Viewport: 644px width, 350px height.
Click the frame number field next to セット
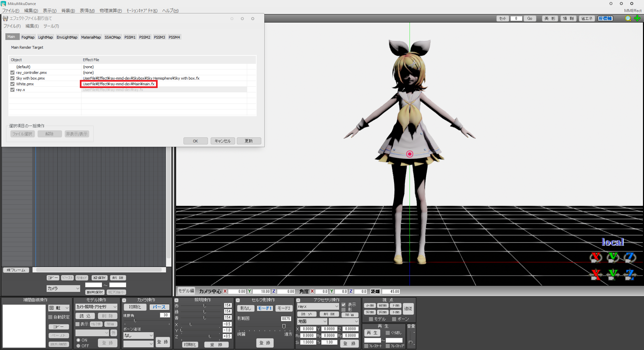tap(516, 18)
